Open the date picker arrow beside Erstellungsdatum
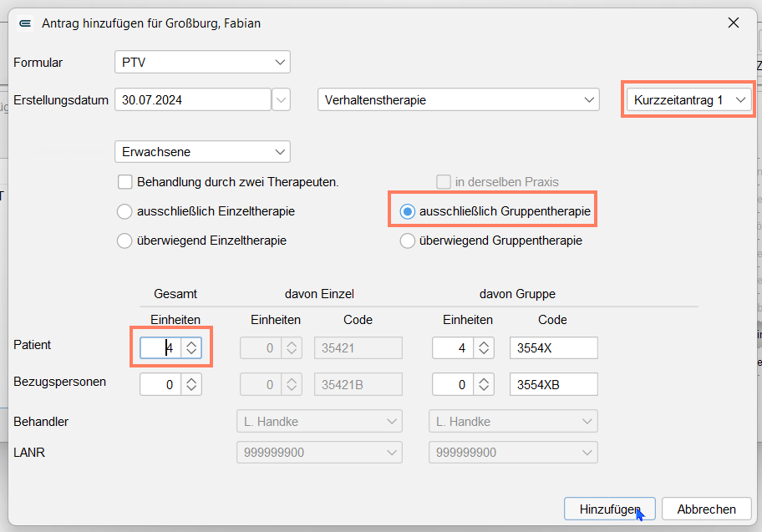 tap(281, 100)
